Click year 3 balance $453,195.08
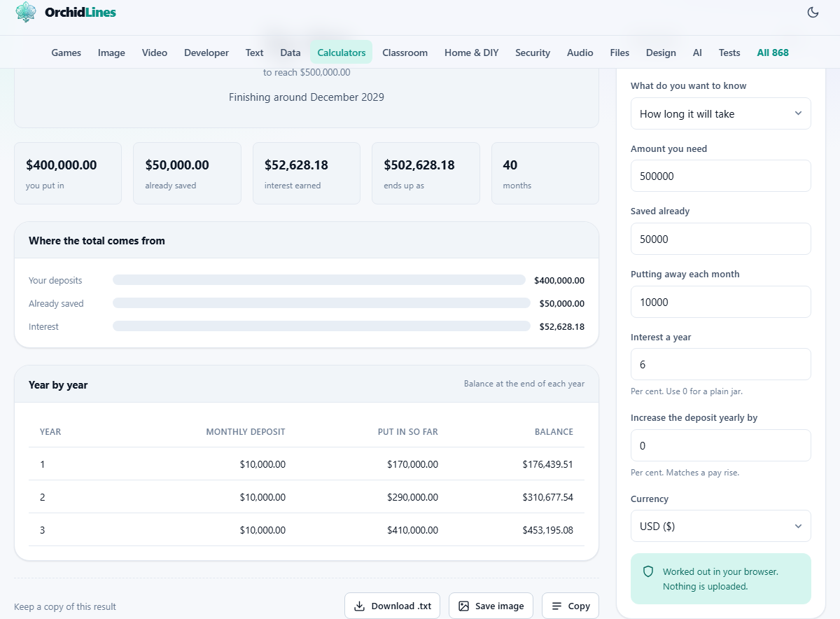The height and width of the screenshot is (619, 840). (x=547, y=530)
